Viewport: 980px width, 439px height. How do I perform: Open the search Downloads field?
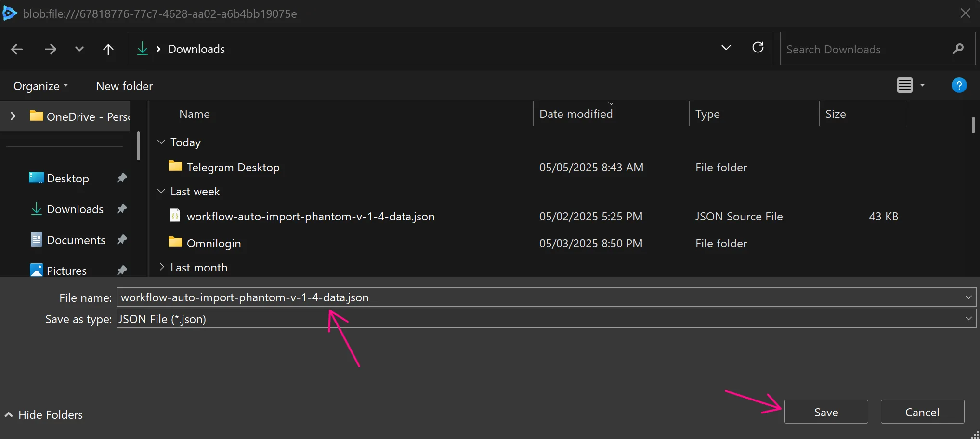tap(867, 49)
